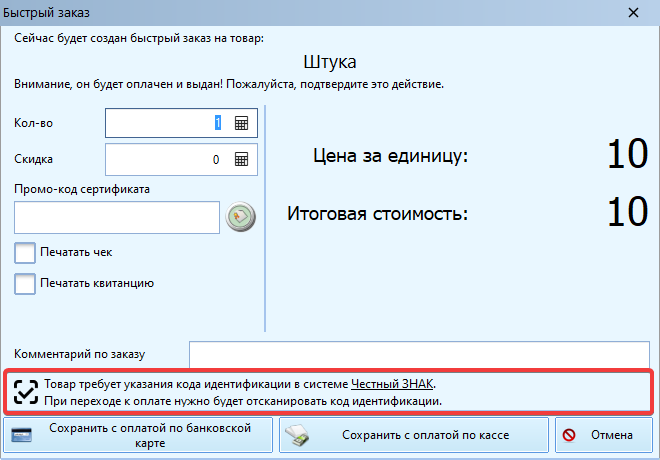Screen dimensions: 660x460
Task: Enable the Печатать квитанцию checkbox
Action: click(x=26, y=283)
